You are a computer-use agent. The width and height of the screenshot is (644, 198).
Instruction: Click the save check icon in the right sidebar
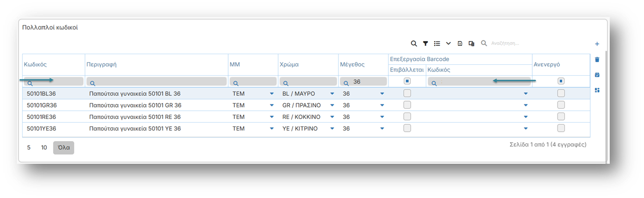click(597, 75)
